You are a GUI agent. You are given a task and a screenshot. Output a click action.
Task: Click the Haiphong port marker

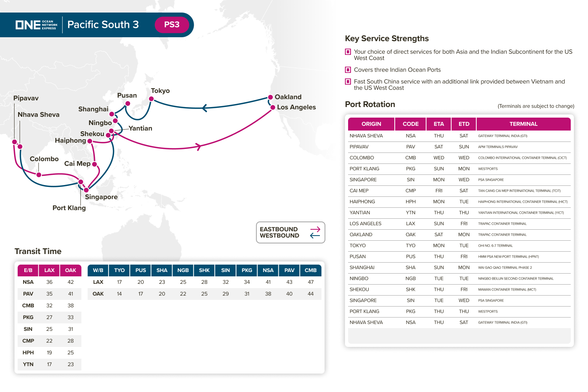point(90,141)
